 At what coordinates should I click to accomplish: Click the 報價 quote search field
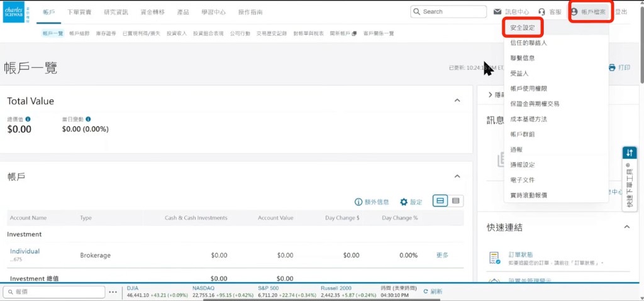(54, 292)
